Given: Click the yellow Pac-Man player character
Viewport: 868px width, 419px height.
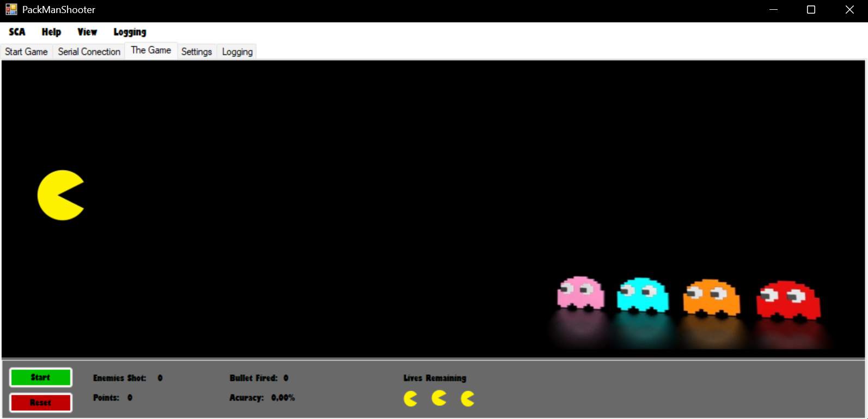Looking at the screenshot, I should 60,195.
